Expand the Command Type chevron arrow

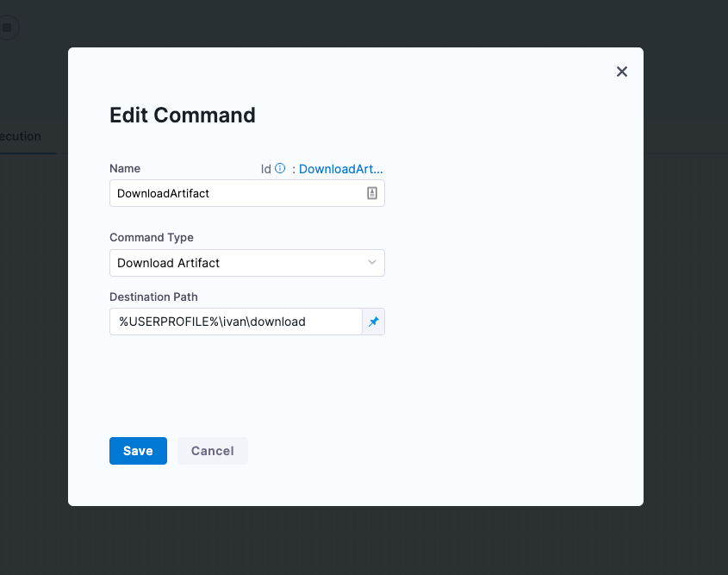[372, 262]
